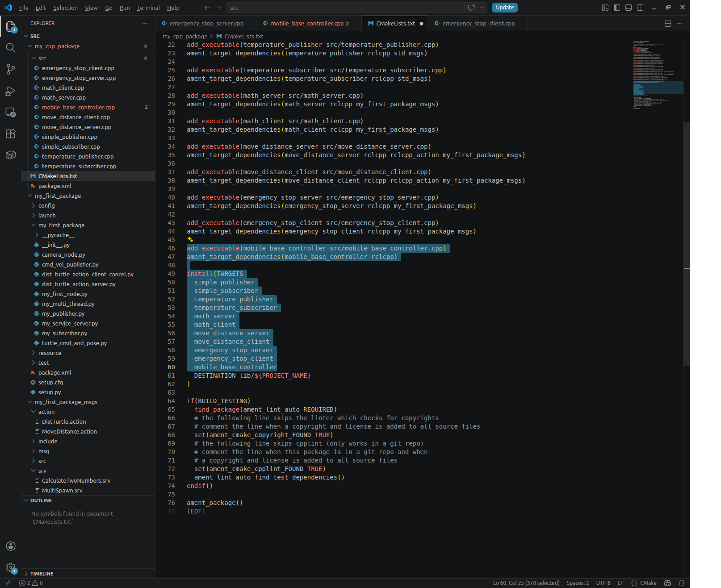Image resolution: width=721 pixels, height=588 pixels.
Task: Open the remote window status bar icon
Action: [8, 583]
